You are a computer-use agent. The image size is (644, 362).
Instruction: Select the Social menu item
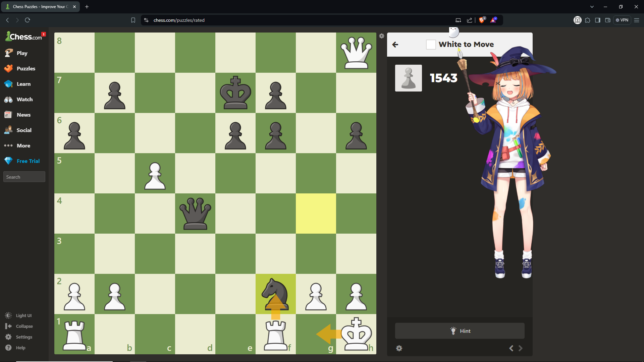[24, 130]
